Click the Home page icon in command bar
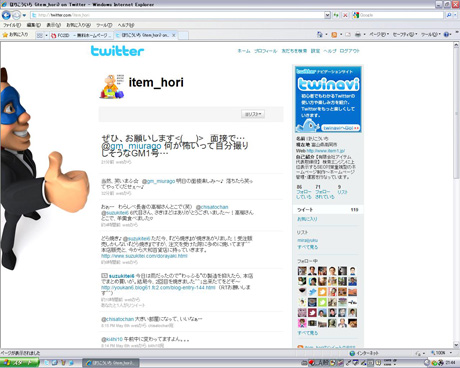Image resolution: width=460 pixels, height=368 pixels. pos(320,34)
